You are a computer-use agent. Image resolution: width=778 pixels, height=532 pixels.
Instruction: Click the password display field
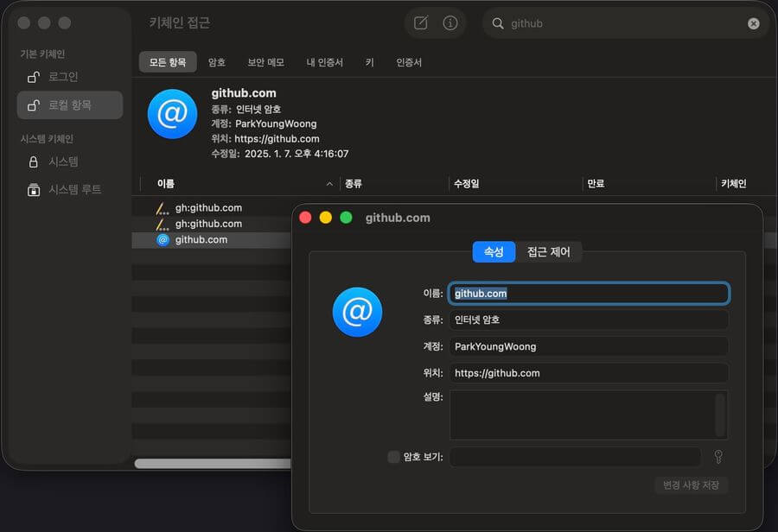(575, 457)
